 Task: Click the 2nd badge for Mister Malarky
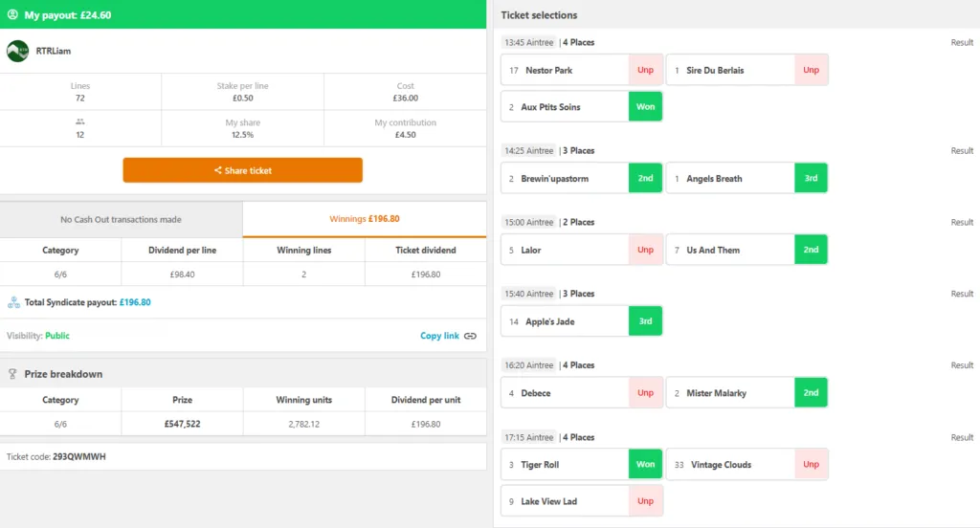(x=811, y=393)
